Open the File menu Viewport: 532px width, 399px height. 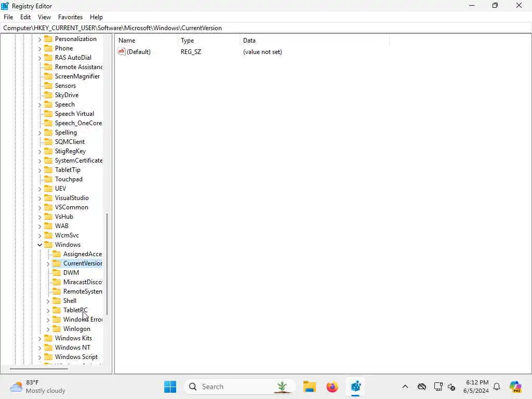pyautogui.click(x=8, y=17)
